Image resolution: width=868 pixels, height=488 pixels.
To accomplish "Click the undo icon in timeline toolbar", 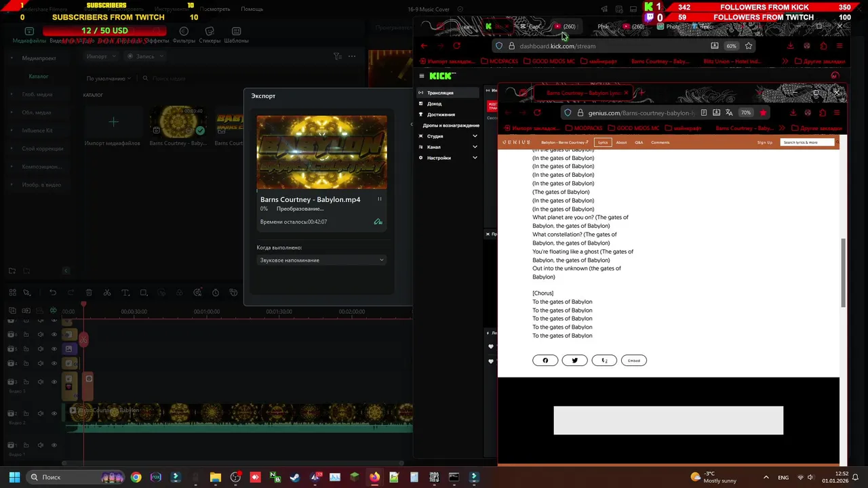I will pos(52,293).
